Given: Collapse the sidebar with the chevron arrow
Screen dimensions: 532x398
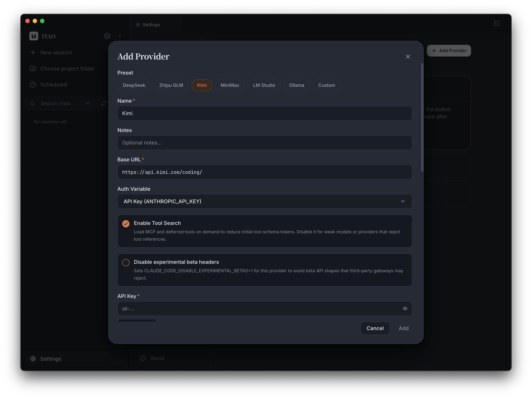Looking at the screenshot, I should (120, 36).
